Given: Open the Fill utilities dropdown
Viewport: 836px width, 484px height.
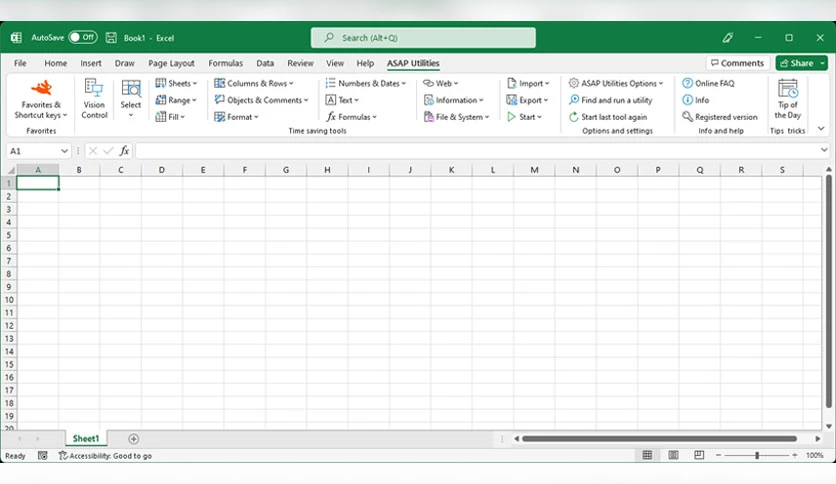Looking at the screenshot, I should 170,117.
